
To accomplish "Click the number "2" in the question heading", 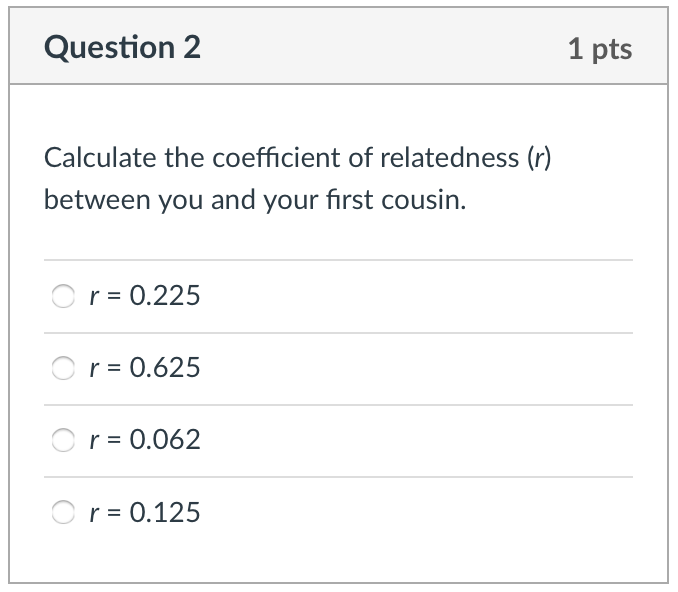I will [192, 47].
